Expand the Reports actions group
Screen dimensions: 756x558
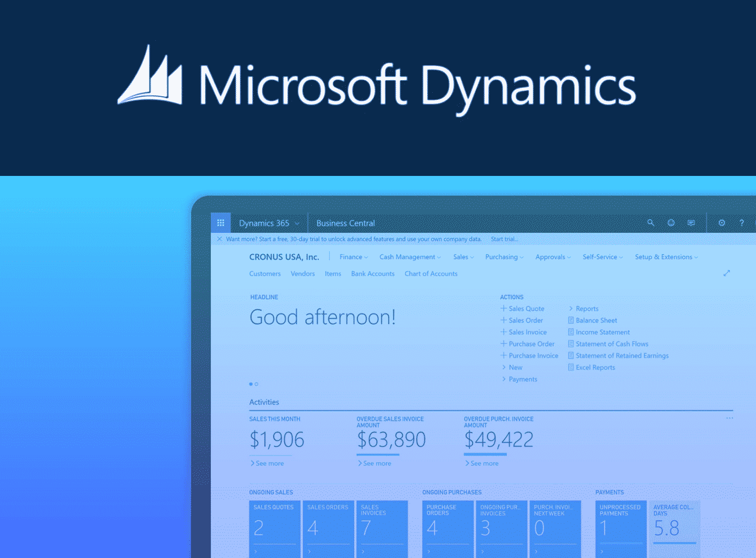click(584, 308)
